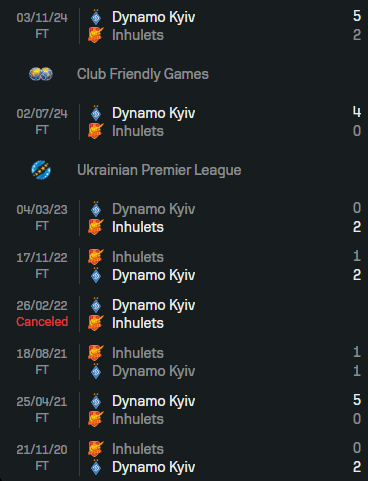Open Dynamo Kyiv team in 25/04/21 match

[153, 401]
